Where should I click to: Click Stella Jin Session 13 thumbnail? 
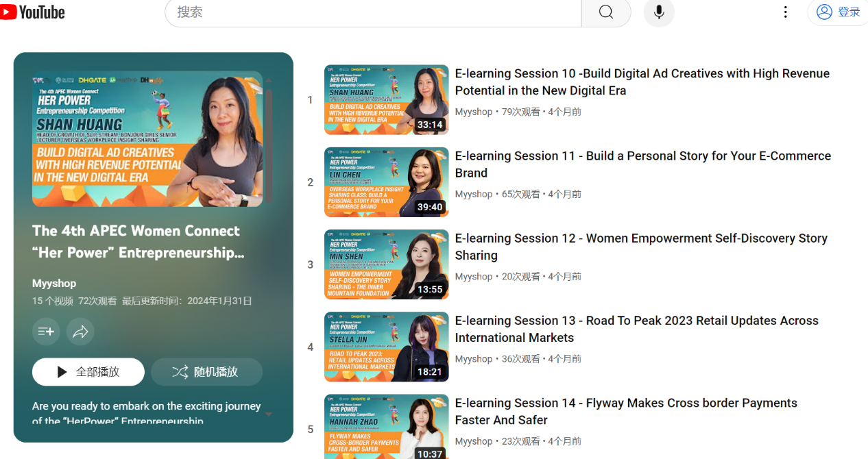click(x=386, y=347)
